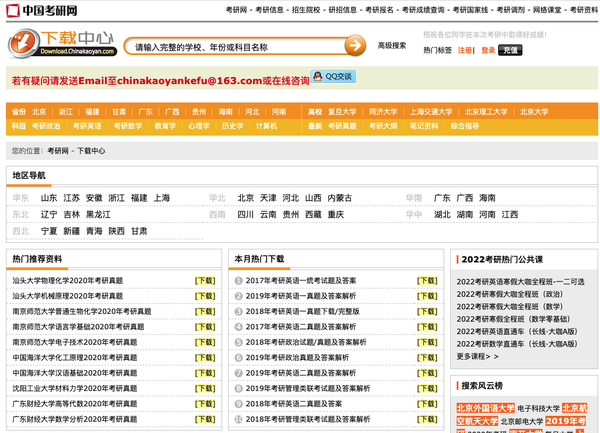600x433 pixels.
Task: Click the 登录 login link
Action: 488,50
